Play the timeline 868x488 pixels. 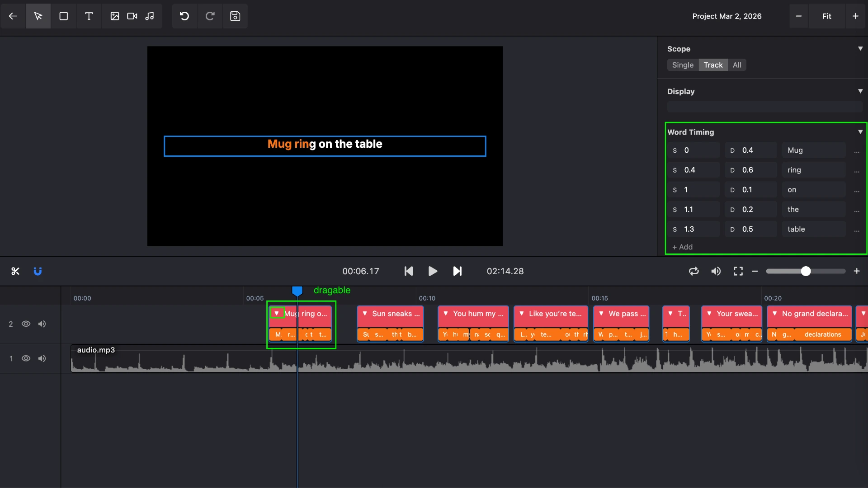pyautogui.click(x=433, y=271)
